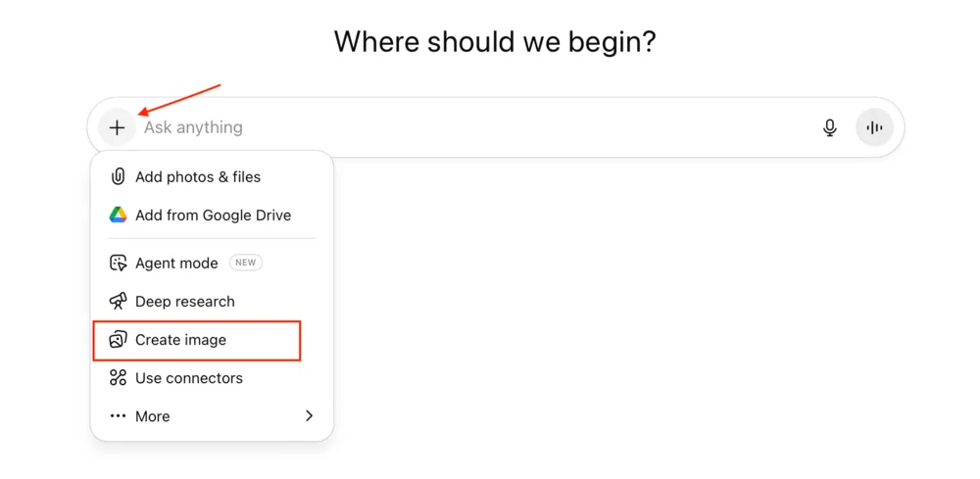Click the three-dot icon beside More
The image size is (980, 479).
click(x=118, y=416)
